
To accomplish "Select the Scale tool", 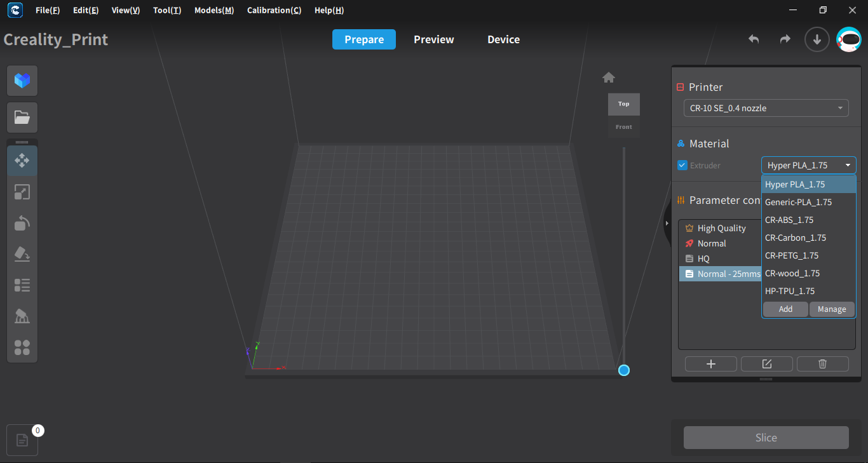I will click(x=22, y=192).
